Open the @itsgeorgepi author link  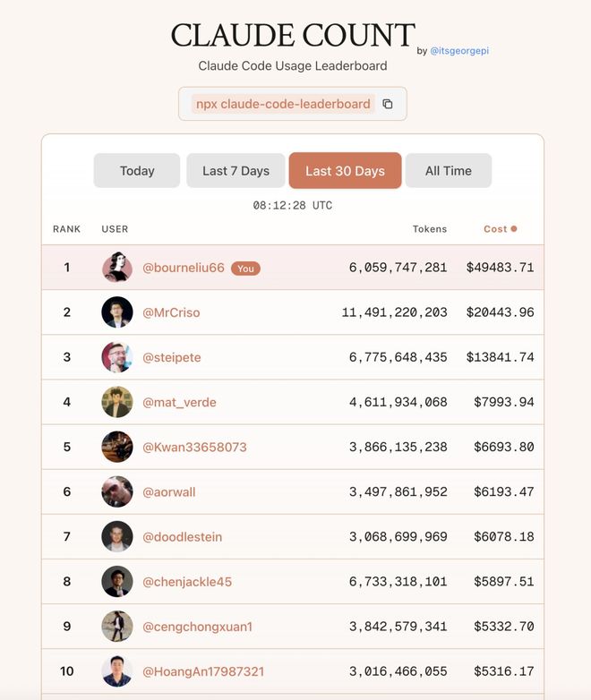pyautogui.click(x=459, y=51)
